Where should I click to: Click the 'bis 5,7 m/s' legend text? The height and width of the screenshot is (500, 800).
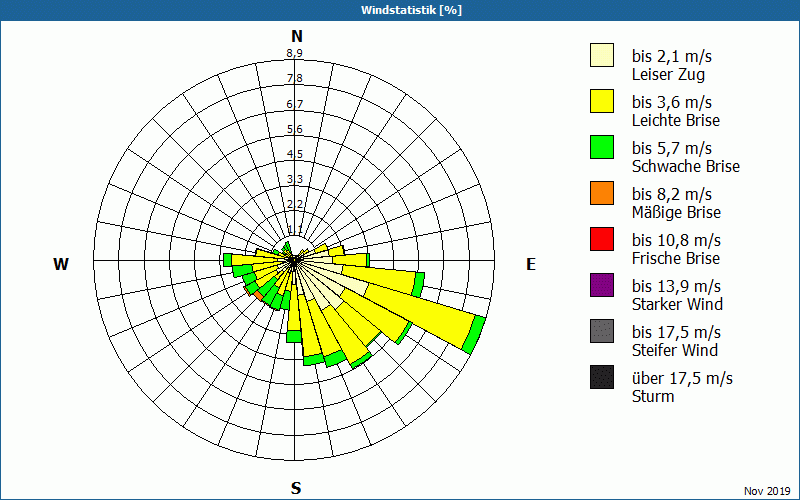tap(671, 148)
